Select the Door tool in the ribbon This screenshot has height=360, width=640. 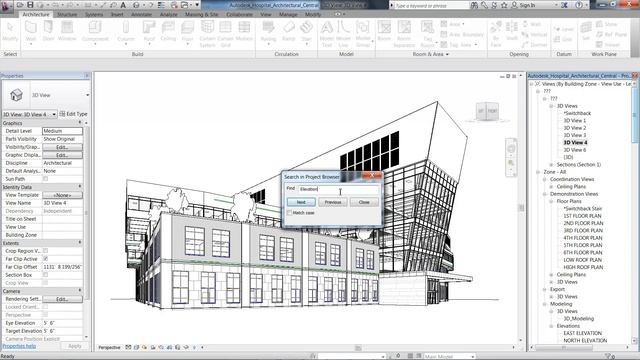(x=48, y=31)
